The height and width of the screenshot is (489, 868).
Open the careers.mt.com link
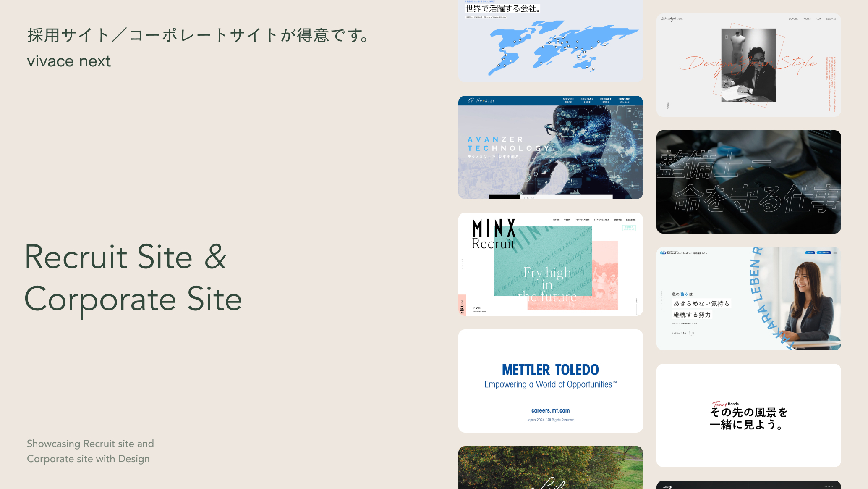[550, 410]
